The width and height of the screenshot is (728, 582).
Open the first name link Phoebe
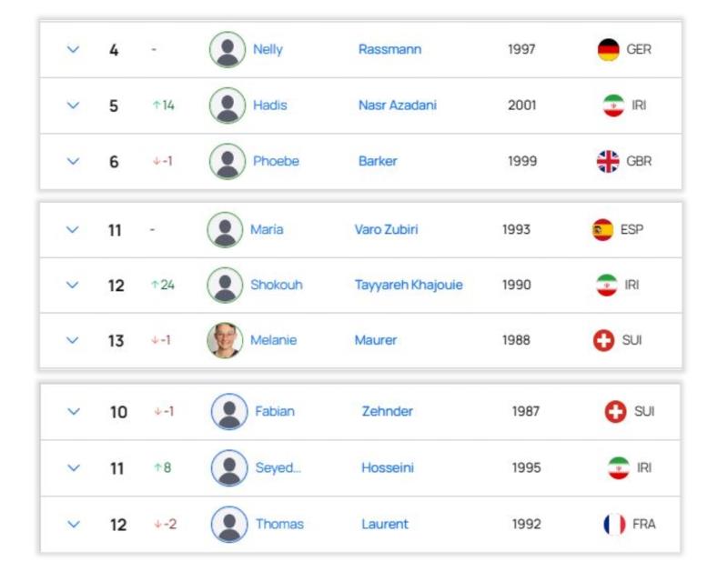click(x=277, y=161)
